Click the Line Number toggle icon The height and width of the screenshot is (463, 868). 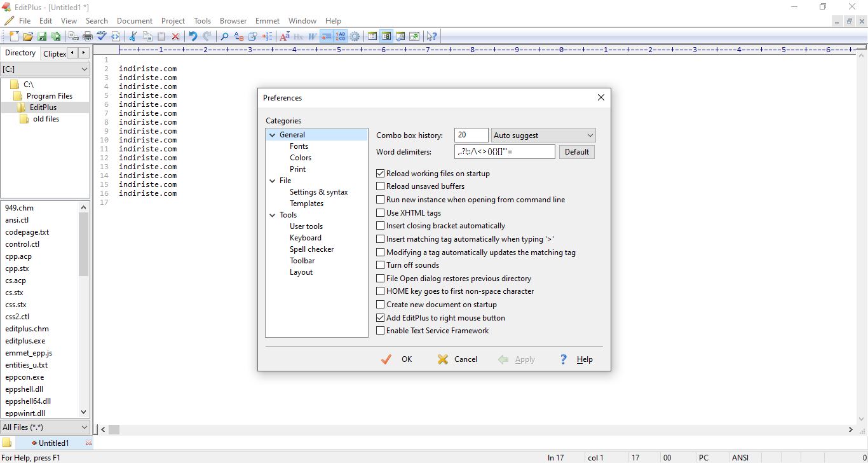(341, 36)
